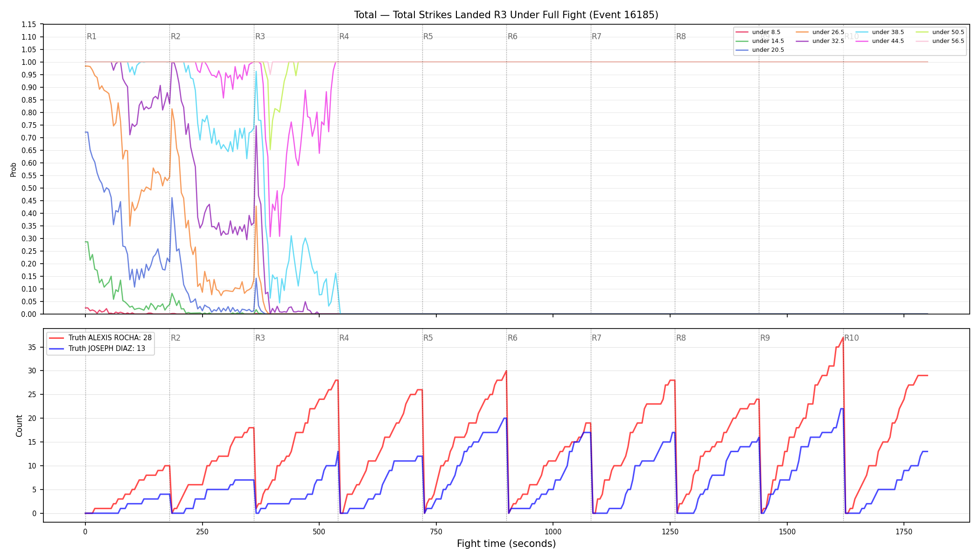
Task: Click the x-axis tick label 750
Action: (x=436, y=532)
